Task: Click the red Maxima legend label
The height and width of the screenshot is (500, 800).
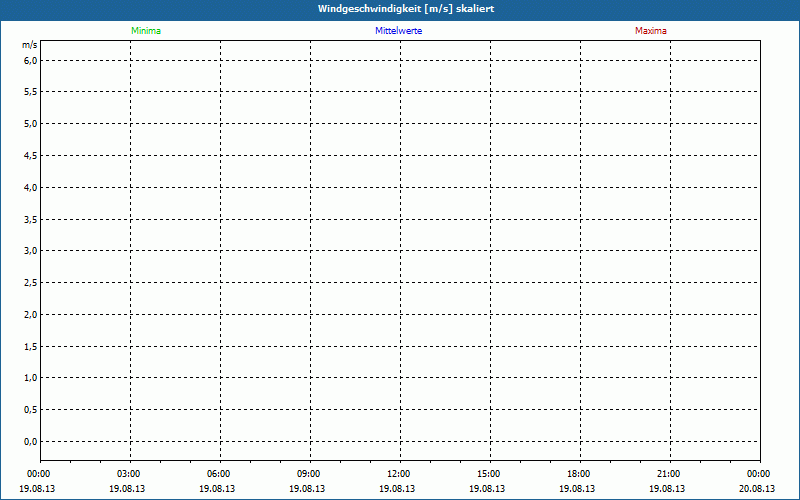Action: tap(651, 31)
